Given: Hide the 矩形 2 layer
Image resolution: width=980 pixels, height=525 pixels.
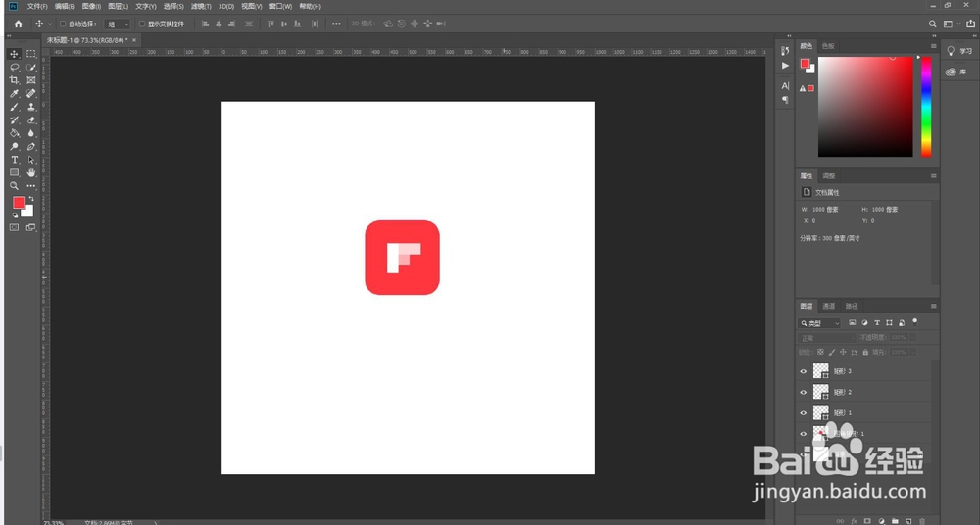Looking at the screenshot, I should [804, 392].
